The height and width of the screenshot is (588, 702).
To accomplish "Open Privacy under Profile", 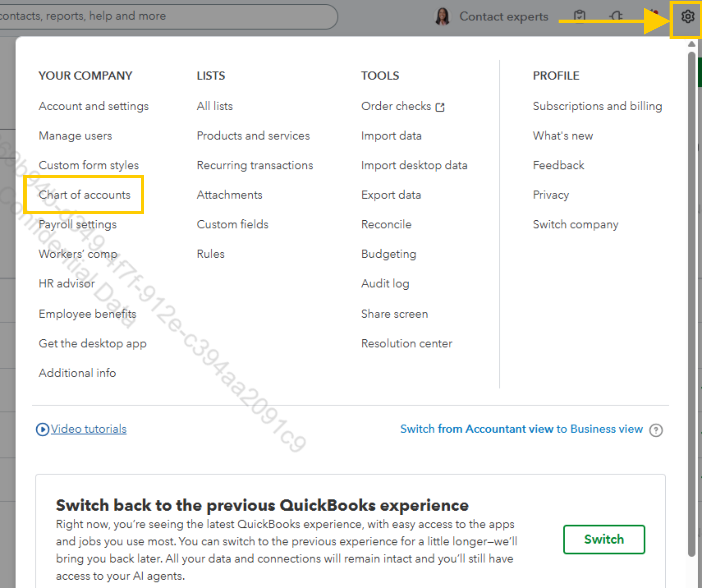I will [551, 195].
